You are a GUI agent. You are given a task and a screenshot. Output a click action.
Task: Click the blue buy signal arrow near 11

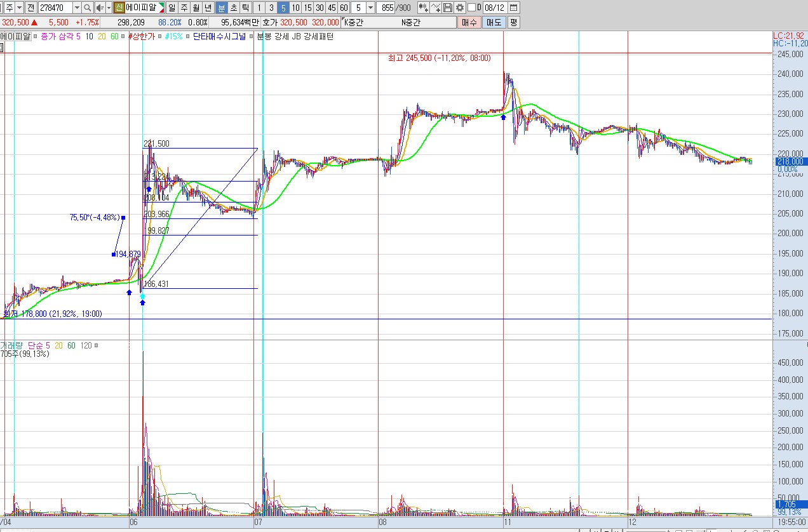click(503, 117)
